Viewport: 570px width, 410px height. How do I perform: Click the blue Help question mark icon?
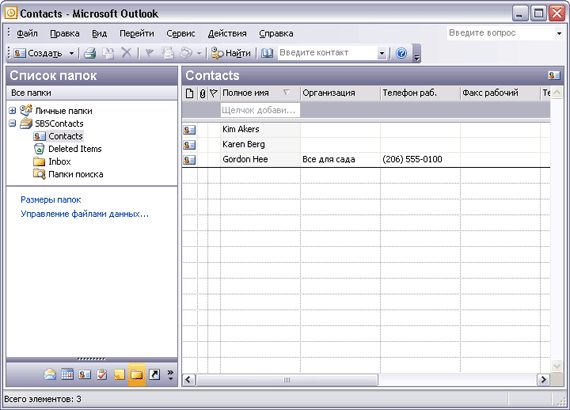tap(401, 53)
